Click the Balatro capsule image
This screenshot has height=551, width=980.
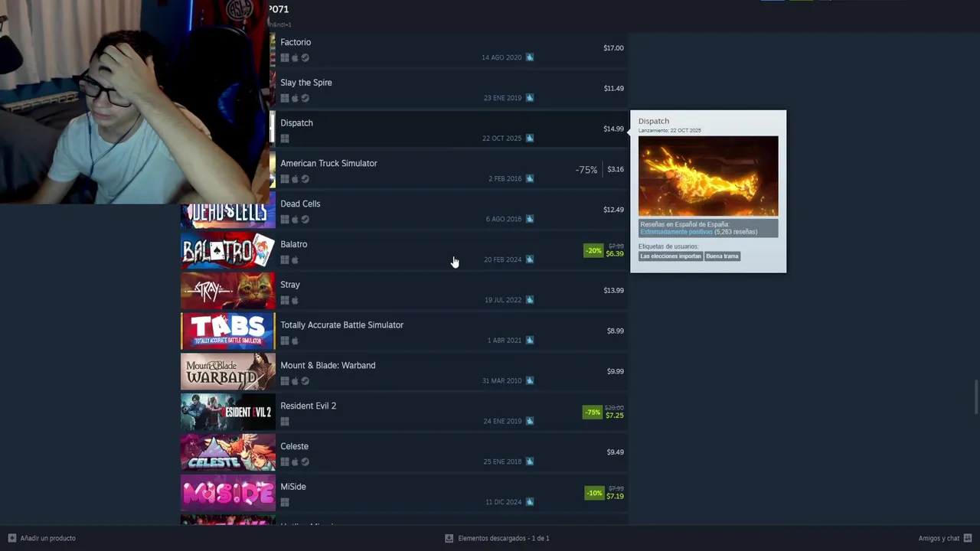click(x=228, y=251)
